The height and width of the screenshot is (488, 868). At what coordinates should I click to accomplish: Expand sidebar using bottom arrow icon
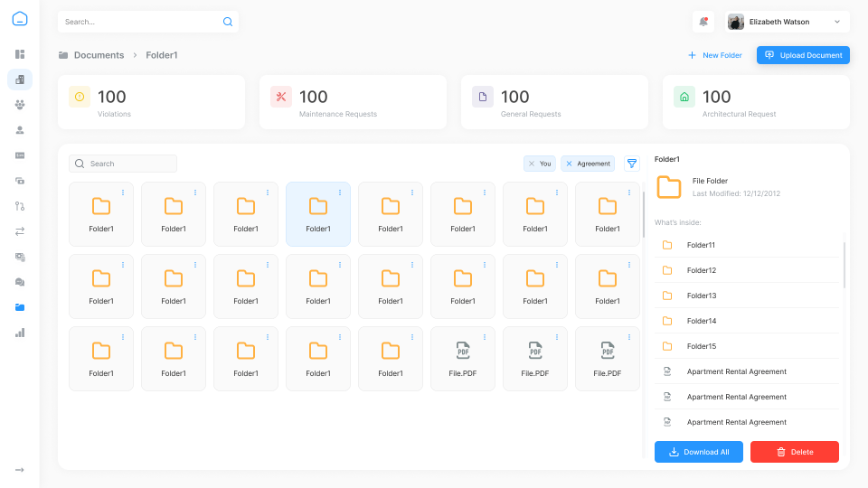[x=20, y=470]
